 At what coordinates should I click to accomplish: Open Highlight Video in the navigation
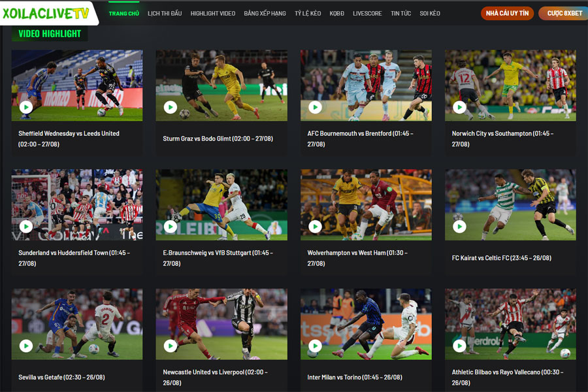[x=213, y=13]
